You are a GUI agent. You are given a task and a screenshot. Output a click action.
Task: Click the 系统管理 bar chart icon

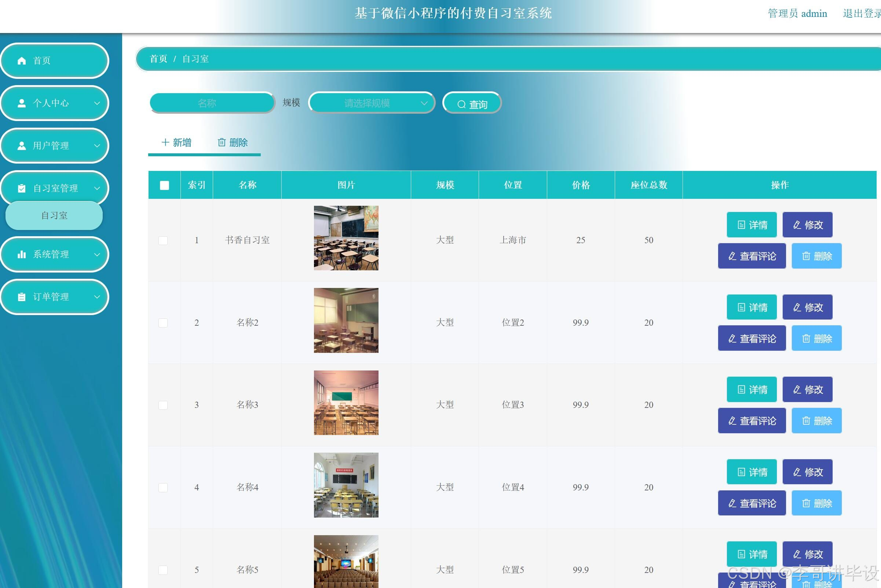click(x=22, y=255)
